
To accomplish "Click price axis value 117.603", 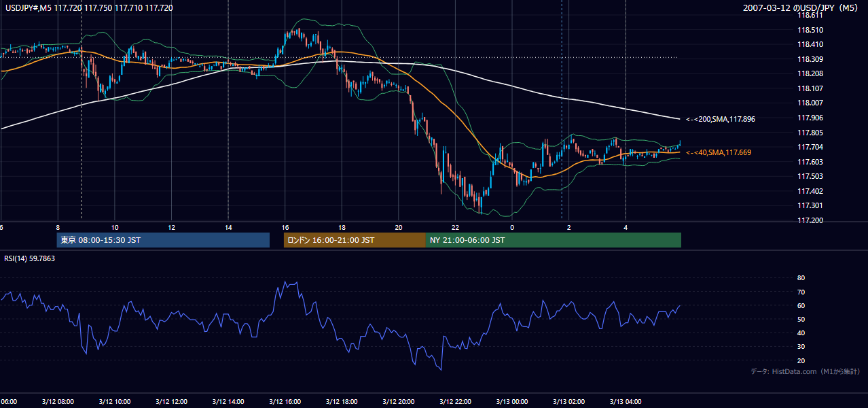I will [x=810, y=162].
